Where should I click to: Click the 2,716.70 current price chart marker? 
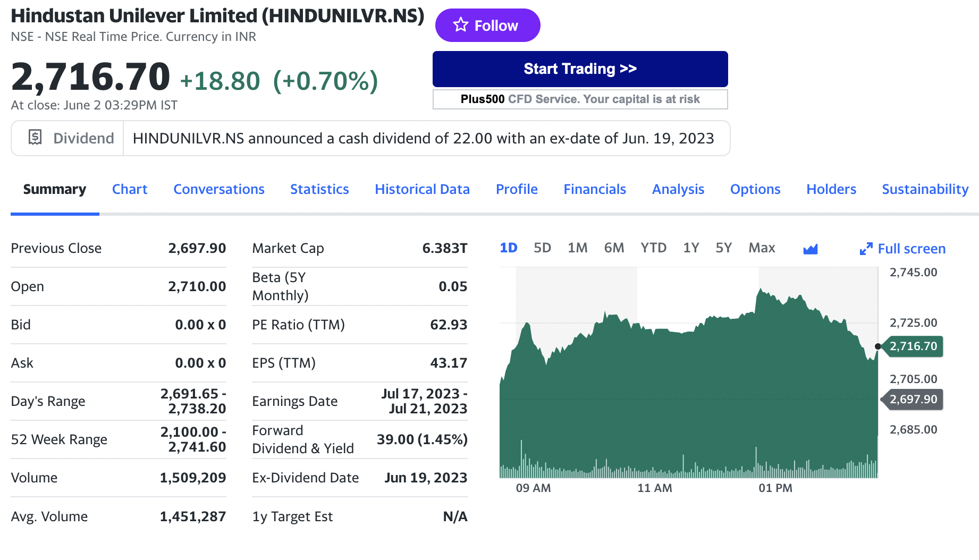pos(912,346)
